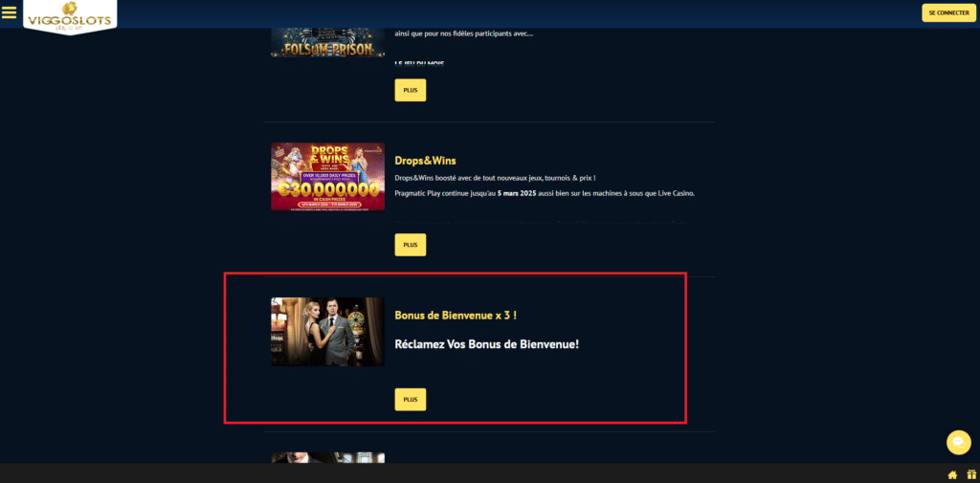The image size is (980, 483).
Task: Click the 'ainsi que pour nos fidèles' text
Action: pyautogui.click(x=464, y=33)
